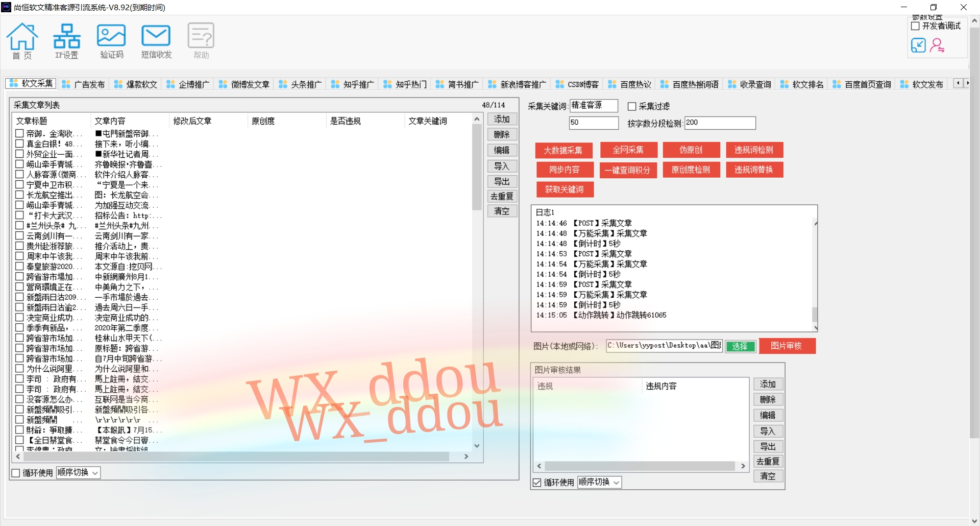980x526 pixels.
Task: Open the 帮助 help icon
Action: [x=201, y=41]
